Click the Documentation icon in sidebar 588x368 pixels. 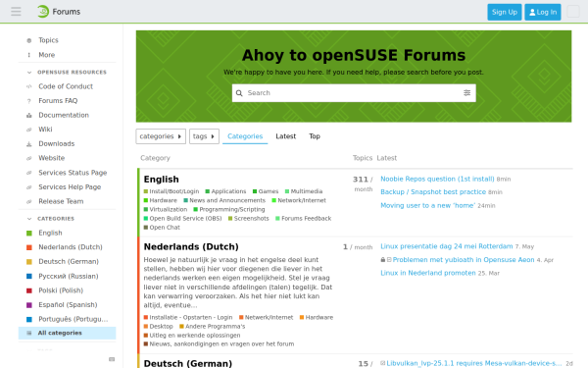coord(29,115)
